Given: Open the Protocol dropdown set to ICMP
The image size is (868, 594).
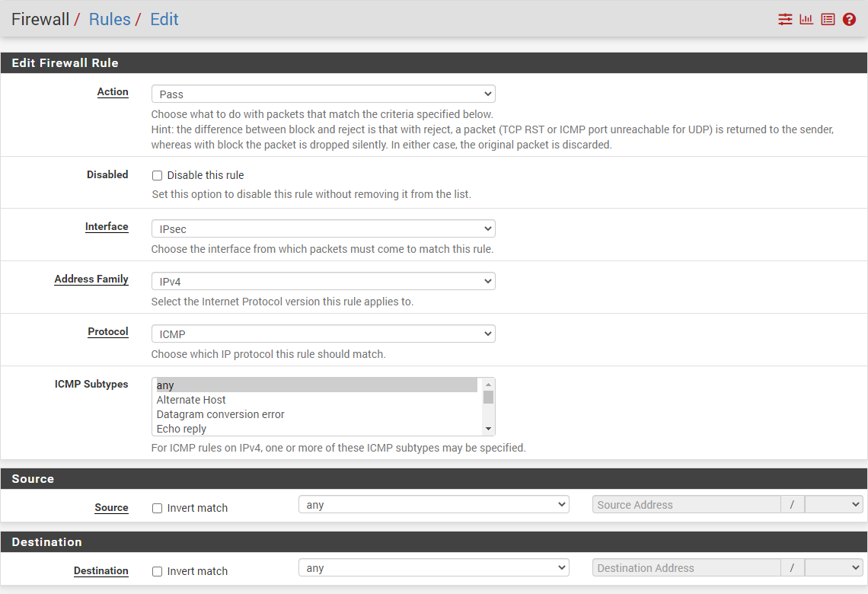Looking at the screenshot, I should (323, 334).
